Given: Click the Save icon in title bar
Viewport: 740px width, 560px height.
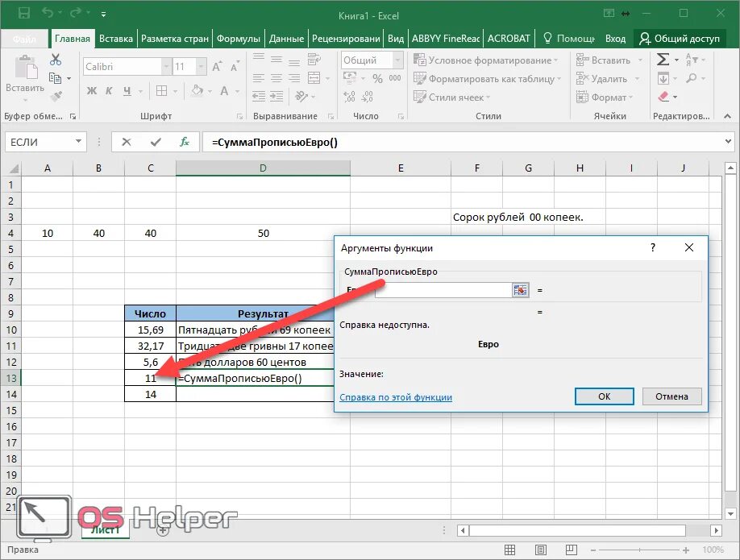Looking at the screenshot, I should click(23, 13).
